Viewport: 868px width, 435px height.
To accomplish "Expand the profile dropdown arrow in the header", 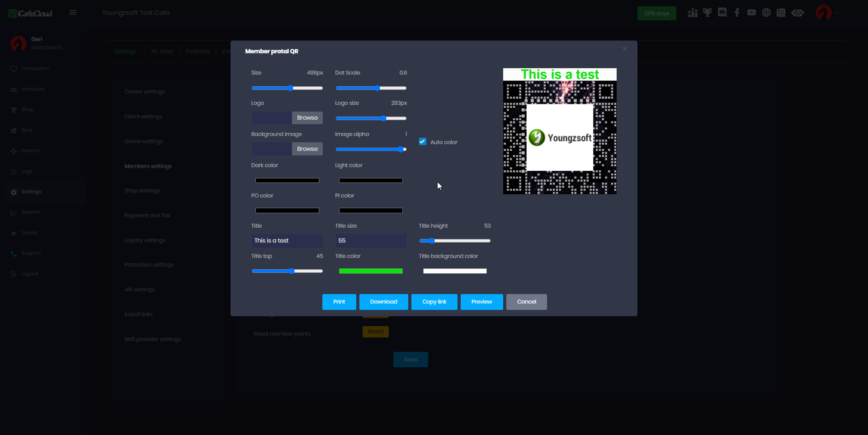I will coord(837,13).
